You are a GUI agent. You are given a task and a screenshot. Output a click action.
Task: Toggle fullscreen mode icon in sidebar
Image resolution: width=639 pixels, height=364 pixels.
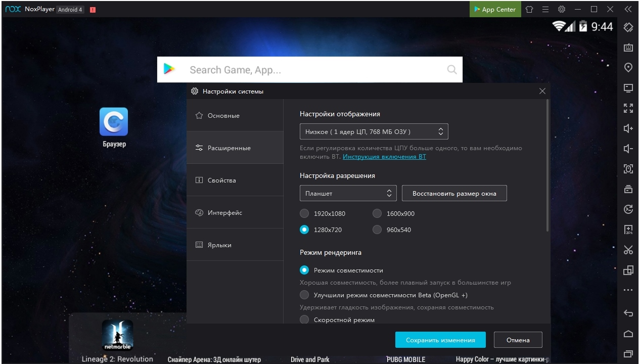pyautogui.click(x=628, y=108)
